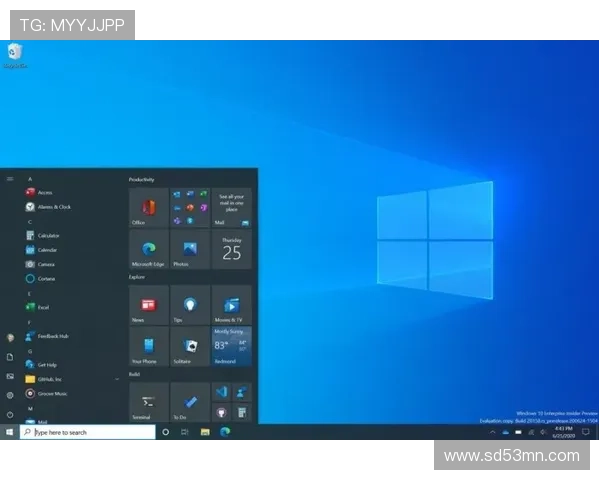Open the Office tile
This screenshot has height=480, width=600.
pos(148,208)
